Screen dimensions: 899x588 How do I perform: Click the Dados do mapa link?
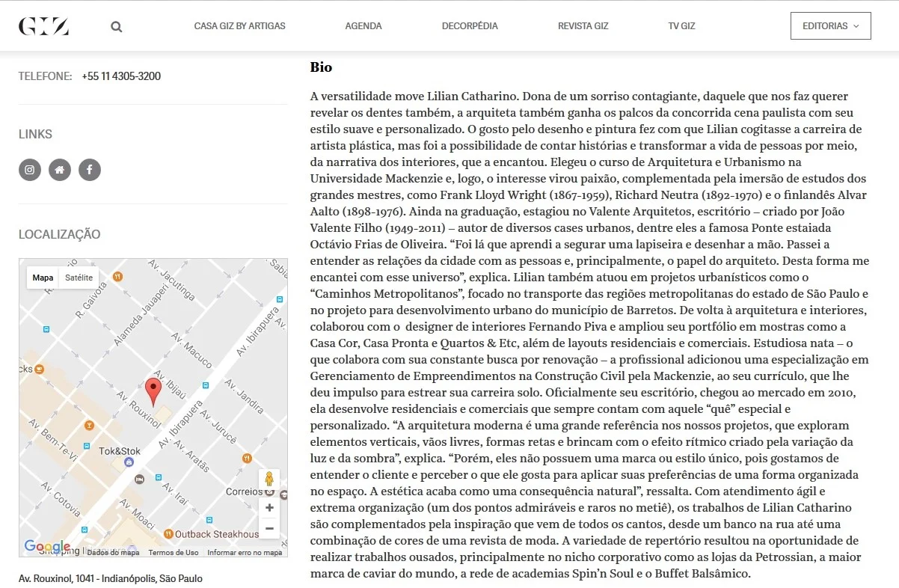click(113, 553)
